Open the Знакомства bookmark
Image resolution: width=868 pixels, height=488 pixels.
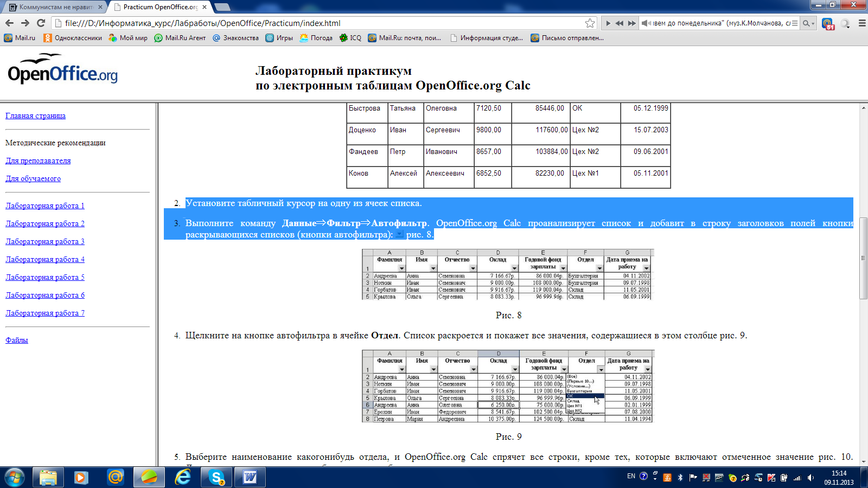(x=236, y=38)
